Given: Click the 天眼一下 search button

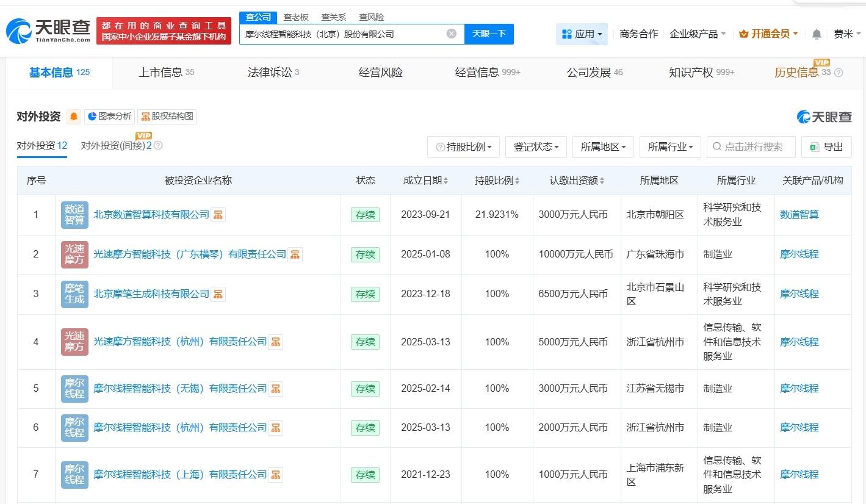Looking at the screenshot, I should coord(489,34).
